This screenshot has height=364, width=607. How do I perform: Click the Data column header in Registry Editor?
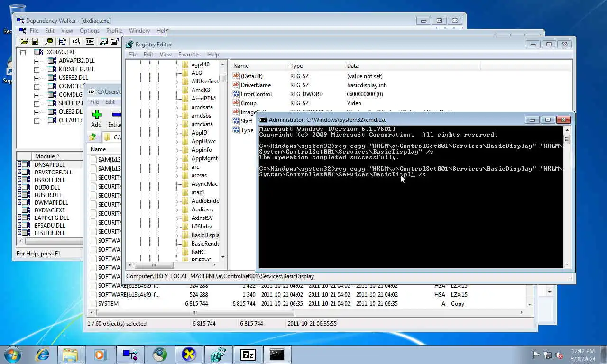tap(412, 66)
